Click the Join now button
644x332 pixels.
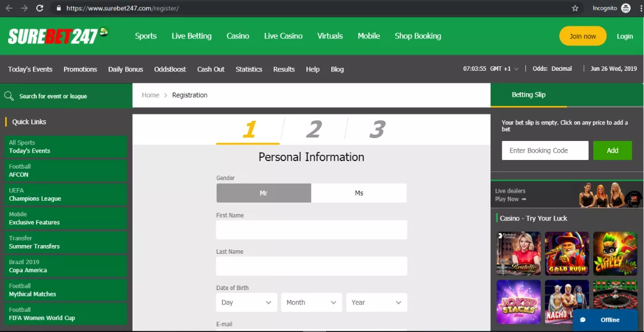click(582, 36)
